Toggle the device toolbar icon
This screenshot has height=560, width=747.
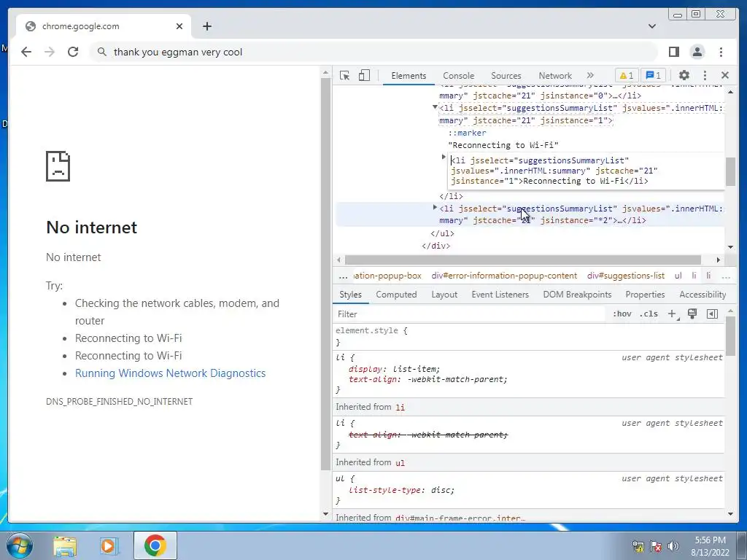point(364,75)
